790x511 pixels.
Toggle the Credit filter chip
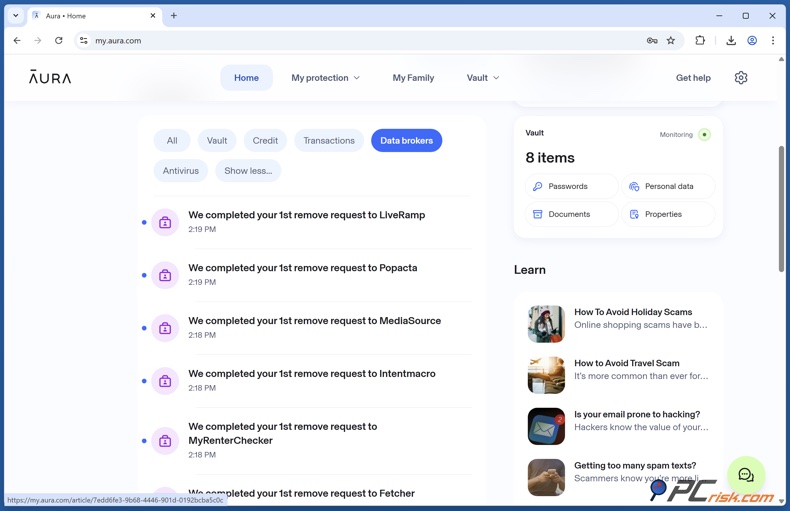pos(265,141)
